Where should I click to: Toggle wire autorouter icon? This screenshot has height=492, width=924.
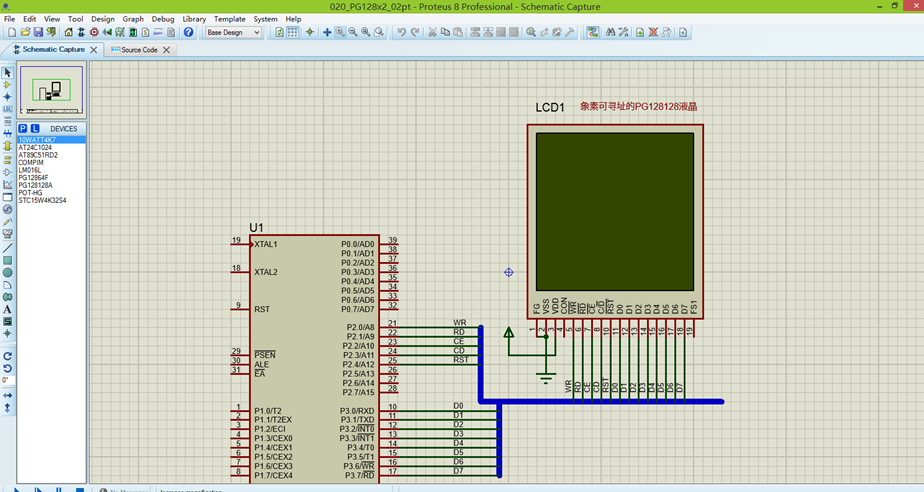point(592,32)
